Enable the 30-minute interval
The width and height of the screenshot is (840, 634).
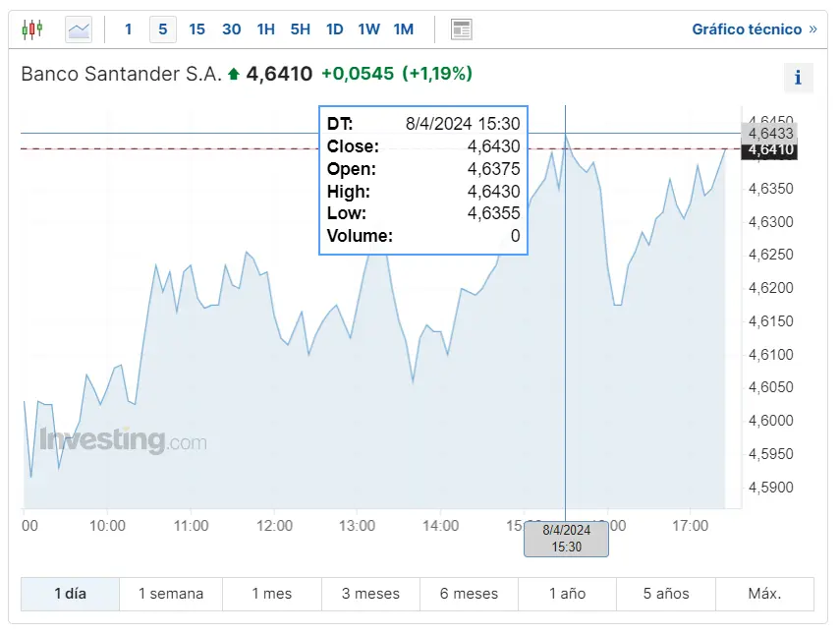(231, 29)
